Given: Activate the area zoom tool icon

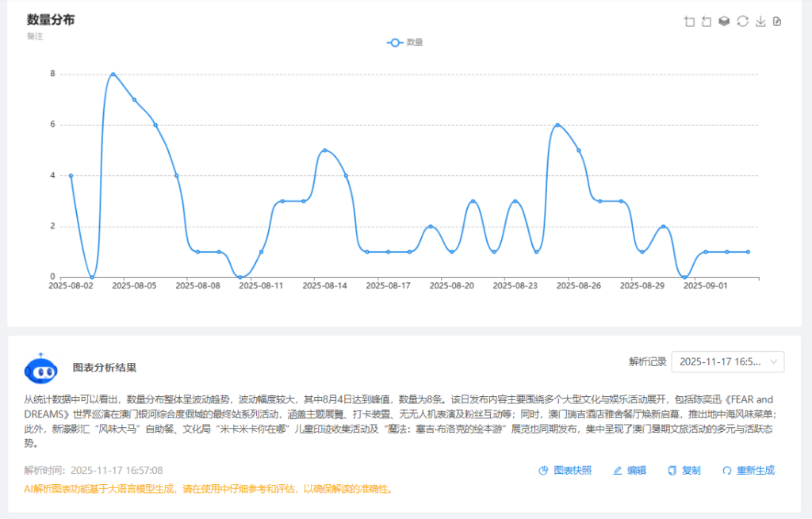Looking at the screenshot, I should click(689, 21).
